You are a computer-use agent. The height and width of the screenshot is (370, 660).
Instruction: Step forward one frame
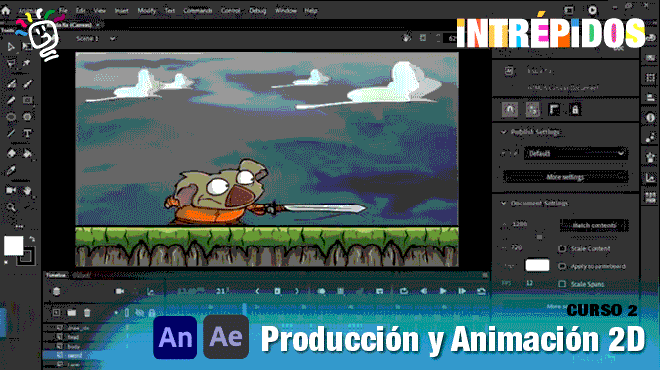pos(462,291)
